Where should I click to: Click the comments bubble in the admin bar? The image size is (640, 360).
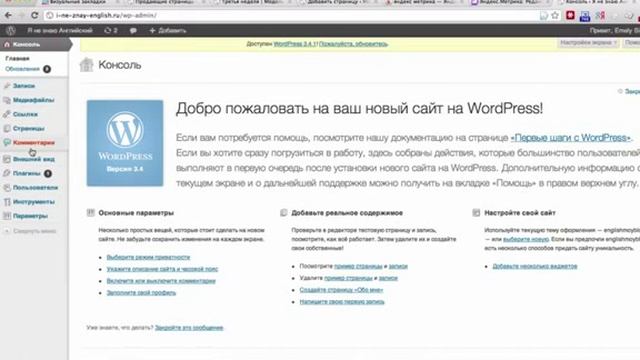(x=133, y=31)
